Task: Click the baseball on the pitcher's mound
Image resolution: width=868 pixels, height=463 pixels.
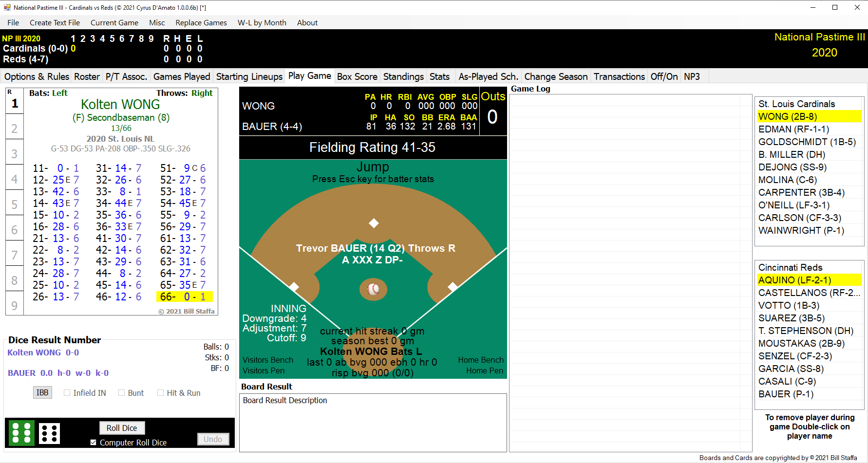Action: (x=373, y=289)
